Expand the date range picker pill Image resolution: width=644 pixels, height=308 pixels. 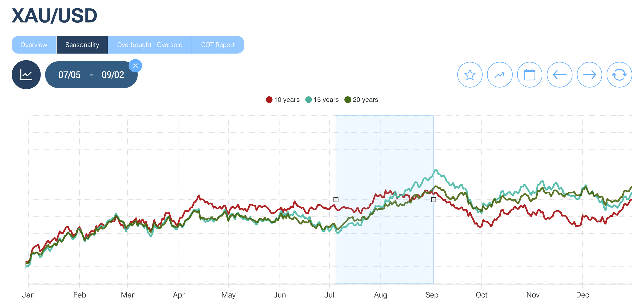91,74
